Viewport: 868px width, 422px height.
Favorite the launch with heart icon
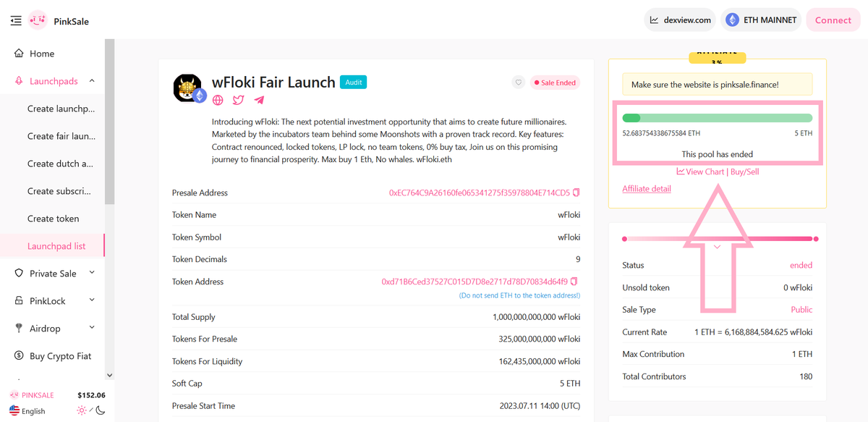[x=518, y=83]
